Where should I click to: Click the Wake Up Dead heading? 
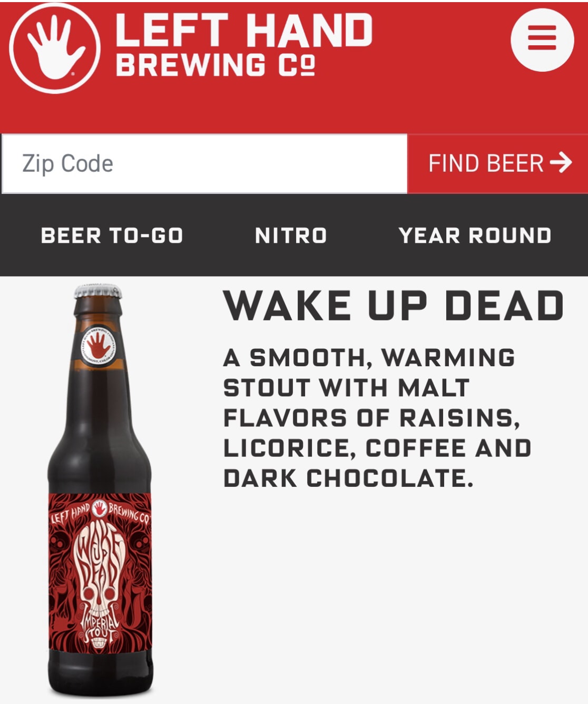[394, 305]
